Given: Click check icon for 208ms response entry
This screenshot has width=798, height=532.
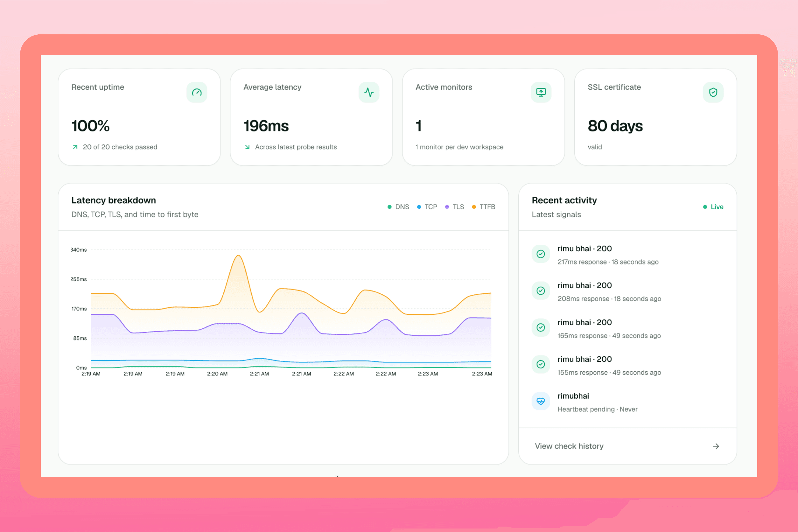Looking at the screenshot, I should [541, 291].
